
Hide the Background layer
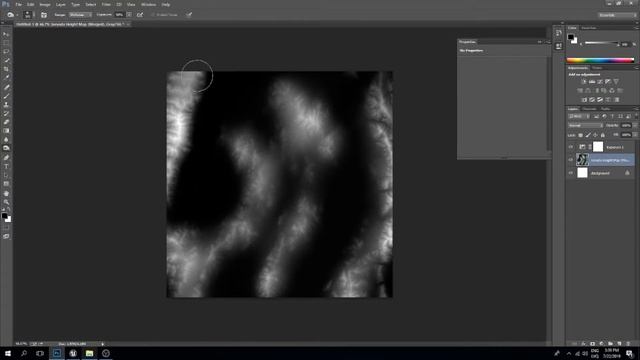(x=571, y=173)
